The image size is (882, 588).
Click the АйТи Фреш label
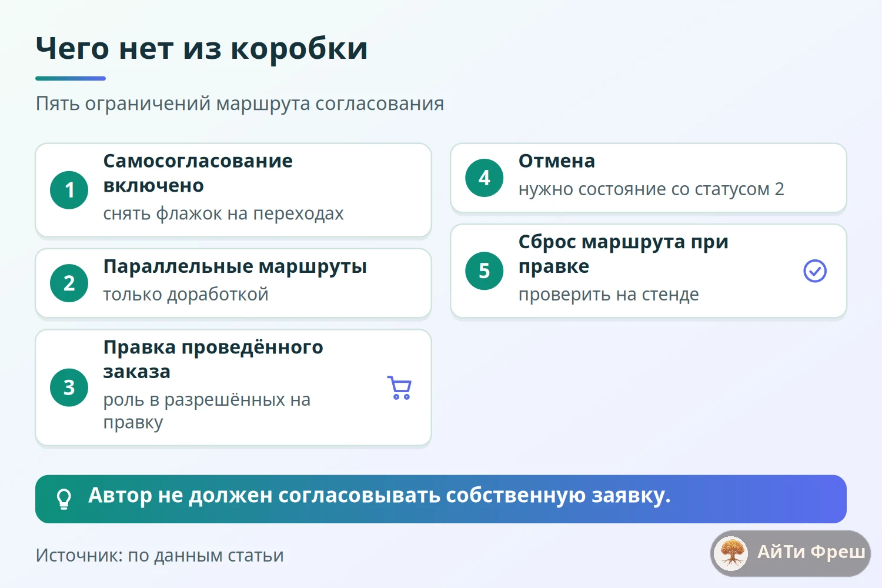click(x=811, y=552)
